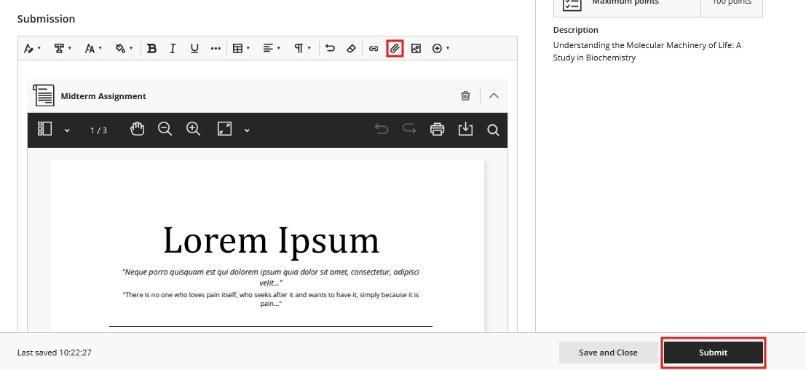Submit the assignment
Screen dimensions: 806x370
point(713,353)
